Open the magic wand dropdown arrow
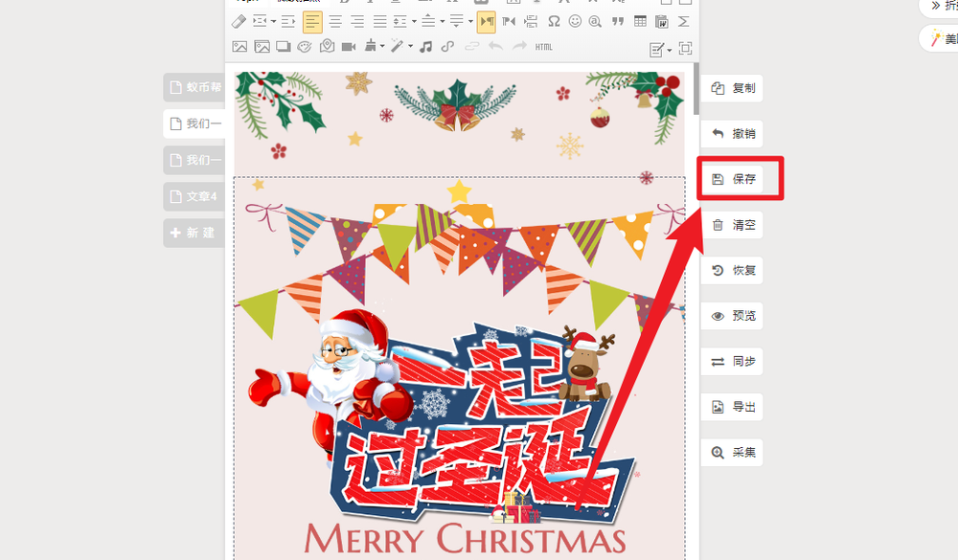Viewport: 958px width, 560px height. coord(411,46)
